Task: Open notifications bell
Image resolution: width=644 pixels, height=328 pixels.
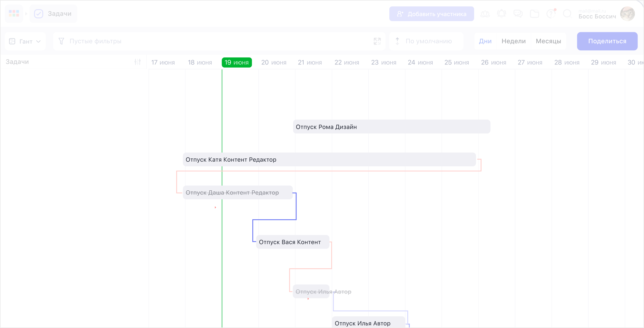Action: click(x=501, y=14)
